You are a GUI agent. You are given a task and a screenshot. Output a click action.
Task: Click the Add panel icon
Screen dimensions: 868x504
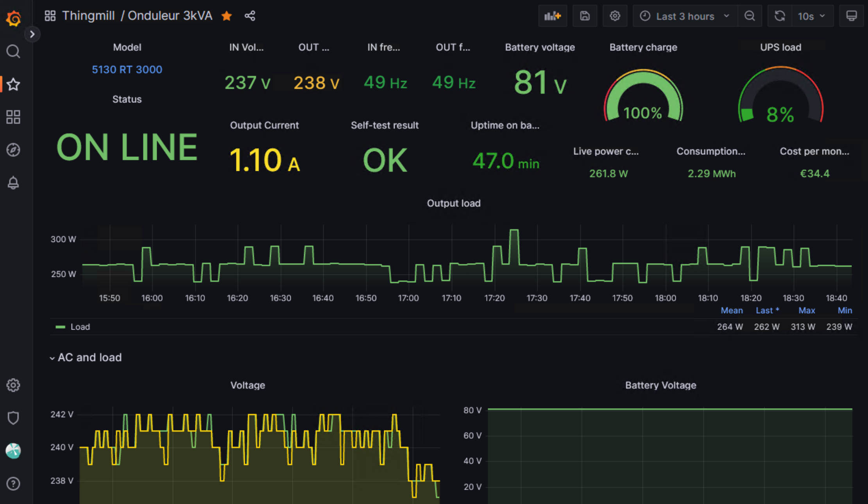[552, 16]
